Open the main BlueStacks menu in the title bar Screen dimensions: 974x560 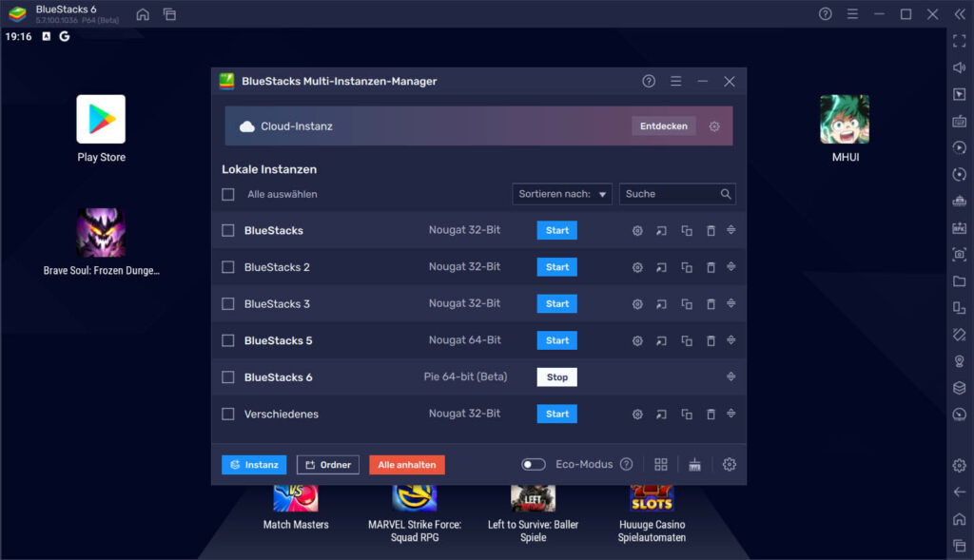click(x=851, y=14)
